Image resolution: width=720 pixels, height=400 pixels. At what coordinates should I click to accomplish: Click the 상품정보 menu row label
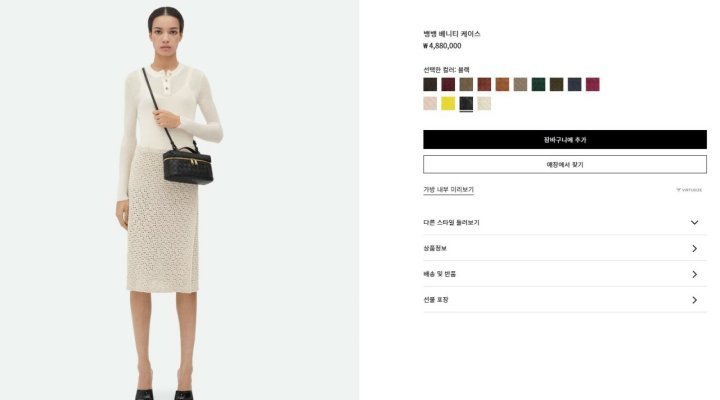coord(435,248)
